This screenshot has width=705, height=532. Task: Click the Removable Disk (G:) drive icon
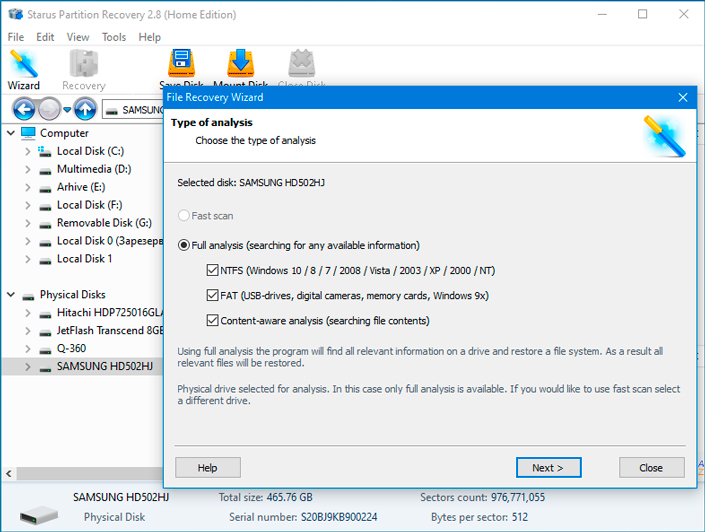pyautogui.click(x=45, y=224)
